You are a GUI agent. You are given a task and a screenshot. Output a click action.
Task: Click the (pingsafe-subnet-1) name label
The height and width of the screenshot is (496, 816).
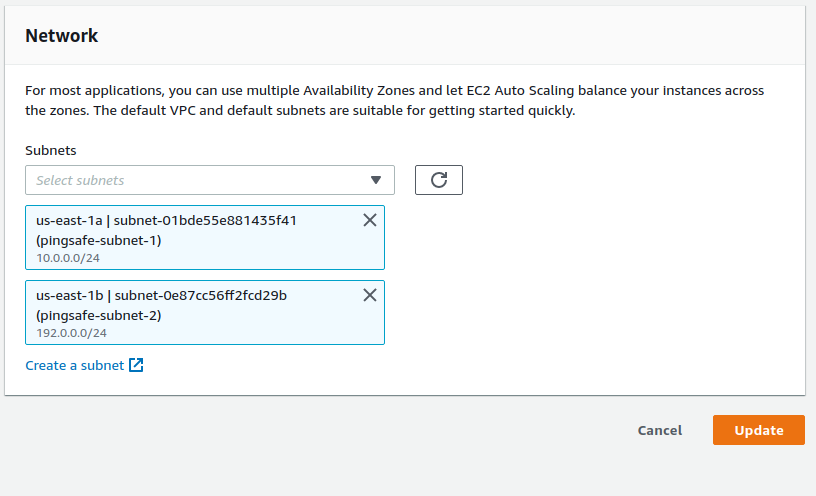pyautogui.click(x=98, y=240)
